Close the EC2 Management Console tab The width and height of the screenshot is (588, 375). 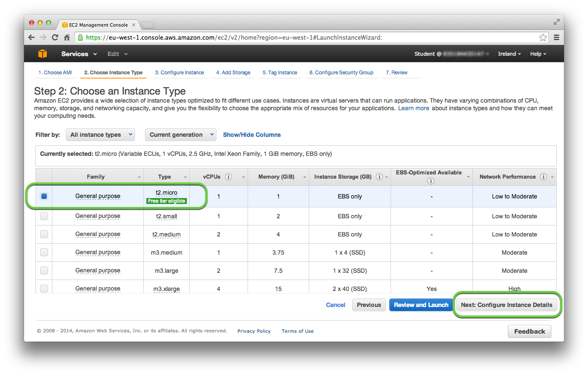(134, 25)
